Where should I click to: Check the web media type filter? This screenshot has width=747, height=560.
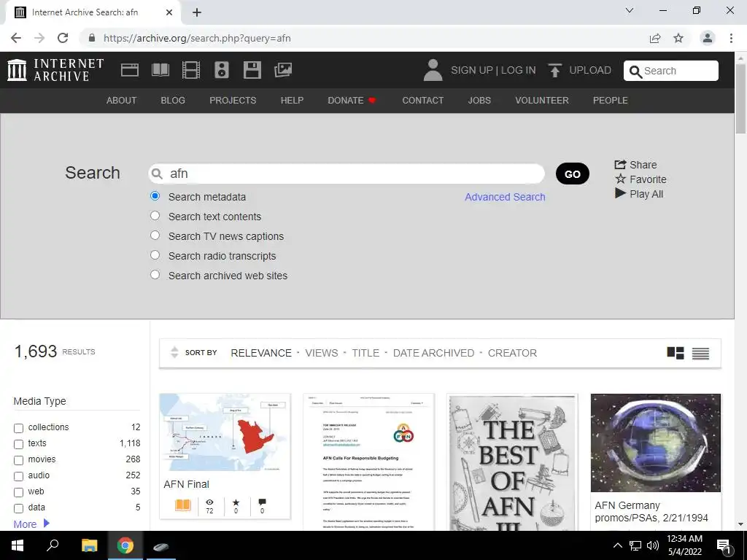click(x=18, y=492)
